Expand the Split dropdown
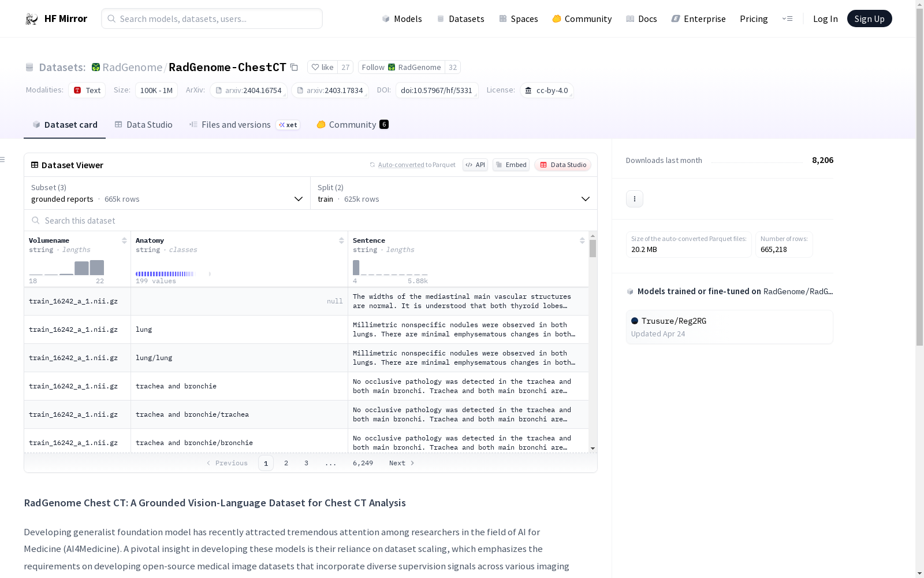Image resolution: width=924 pixels, height=578 pixels. 454,193
